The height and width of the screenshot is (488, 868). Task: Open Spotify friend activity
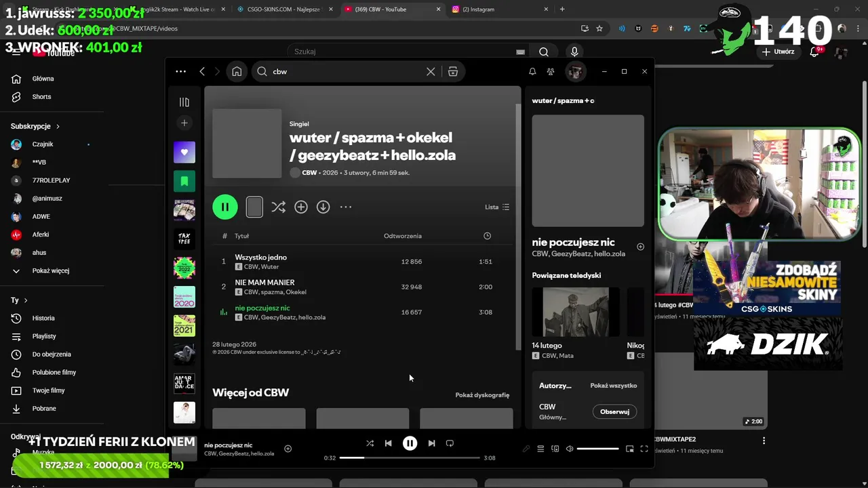click(551, 71)
